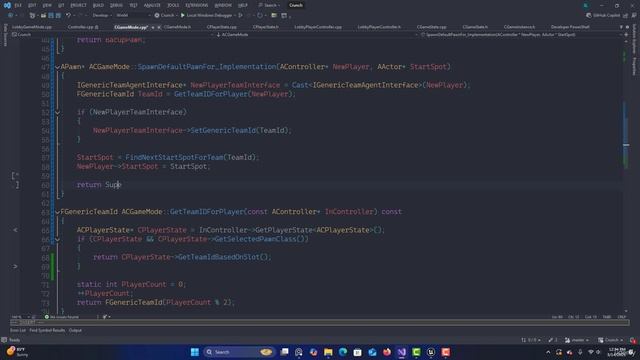Open GitHub Copilot button
This screenshot has width=640, height=360.
[x=603, y=16]
